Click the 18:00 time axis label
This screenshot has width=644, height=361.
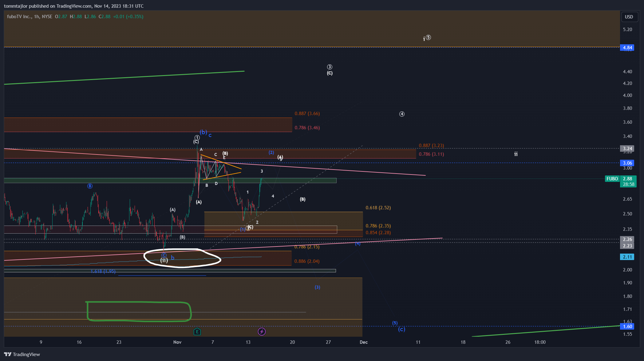pyautogui.click(x=540, y=342)
